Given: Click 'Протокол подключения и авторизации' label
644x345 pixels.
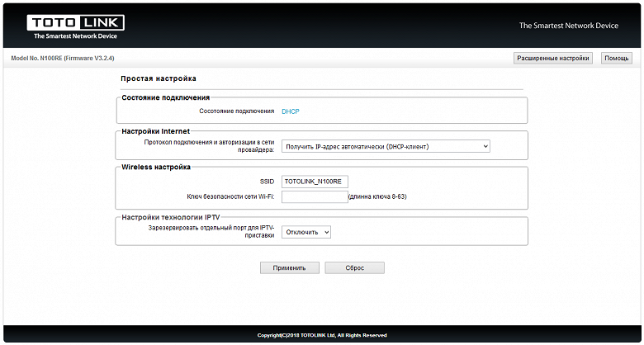Looking at the screenshot, I should [x=209, y=146].
